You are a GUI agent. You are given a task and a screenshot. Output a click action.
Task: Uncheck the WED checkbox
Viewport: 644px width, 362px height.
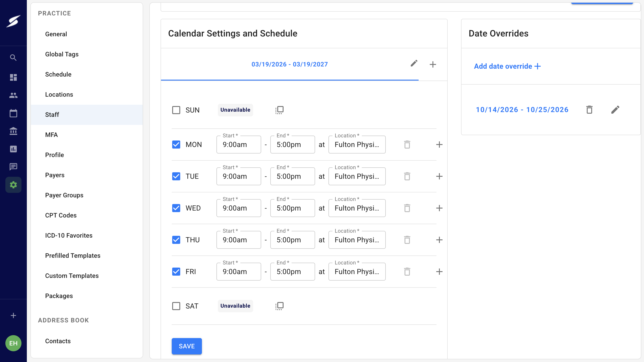coord(176,208)
